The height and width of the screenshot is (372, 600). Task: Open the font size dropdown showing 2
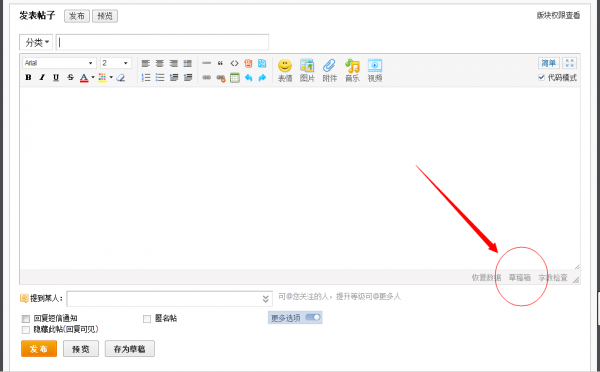pos(116,63)
